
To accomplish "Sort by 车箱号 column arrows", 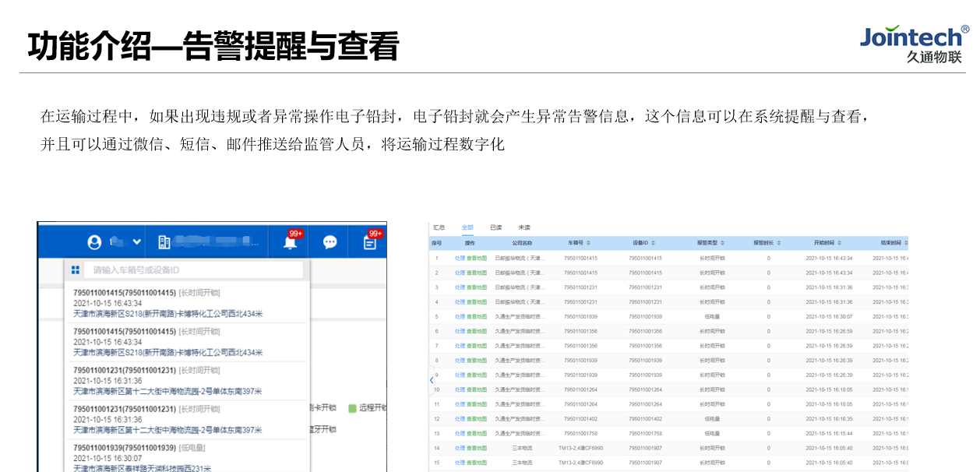I will pos(588,243).
